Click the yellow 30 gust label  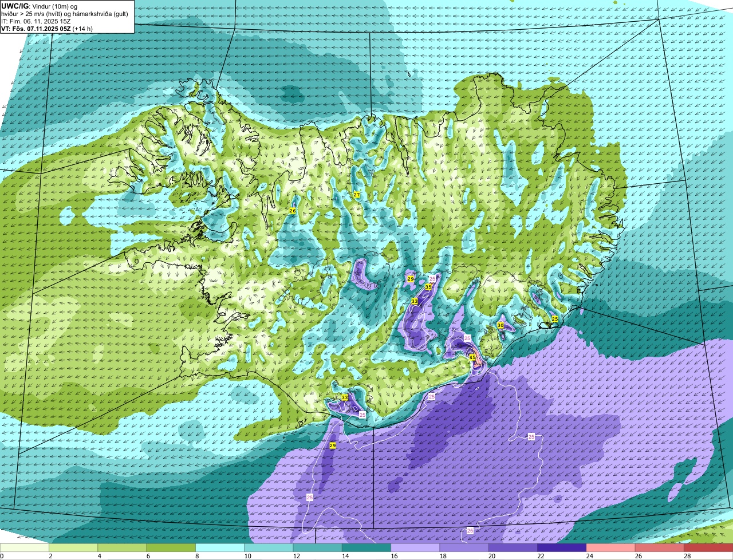[x=500, y=325]
